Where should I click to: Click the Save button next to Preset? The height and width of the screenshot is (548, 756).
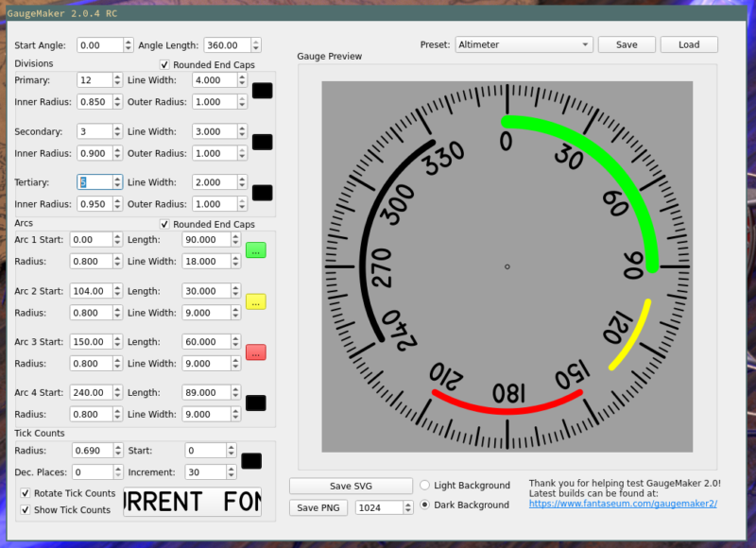626,43
